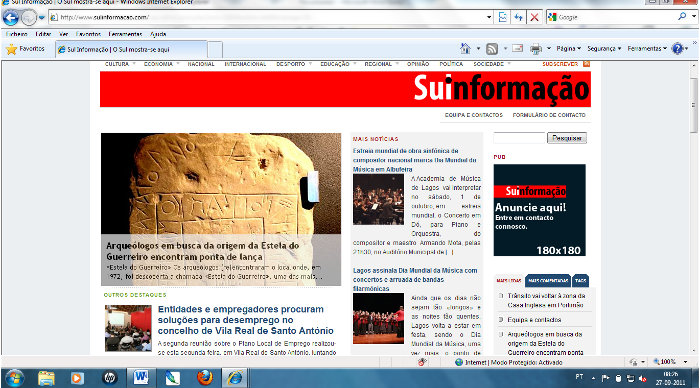Screen dimensions: 700x388
Task: Open the Ferramentas menu in the menu bar
Action: click(x=125, y=34)
